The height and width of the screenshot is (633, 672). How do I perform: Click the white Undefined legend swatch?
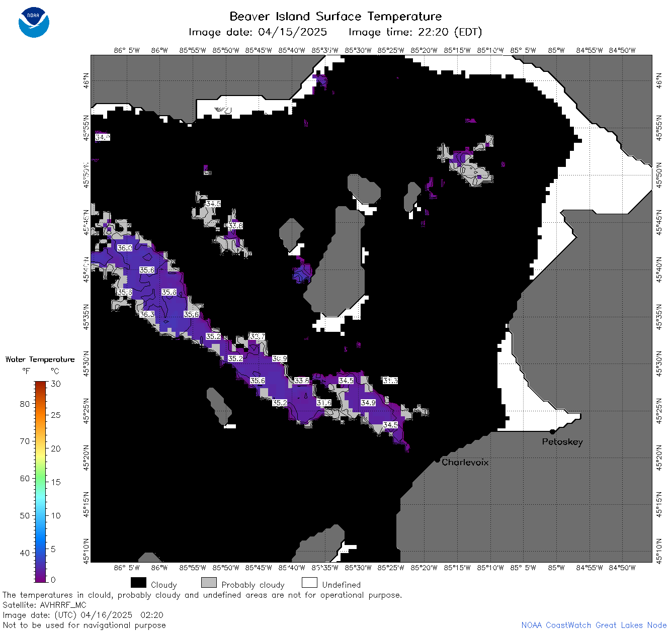pyautogui.click(x=309, y=583)
